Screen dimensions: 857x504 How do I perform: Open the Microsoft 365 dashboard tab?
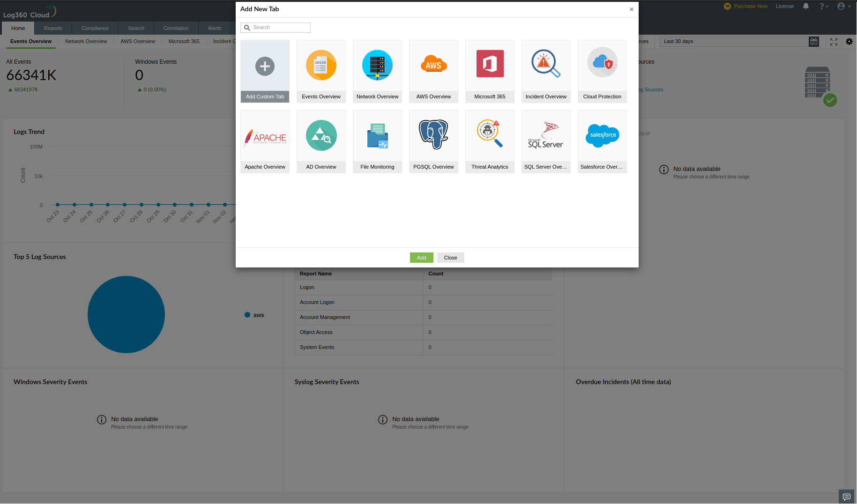pos(184,42)
